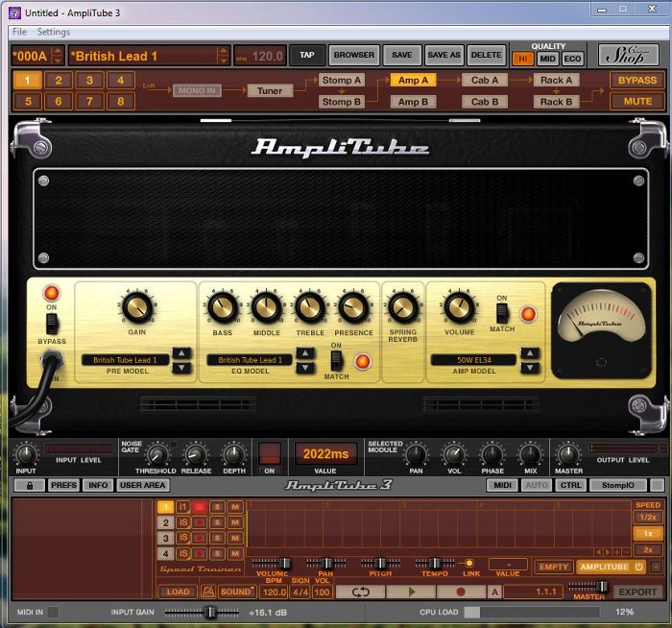Select the Rack B module tab

click(556, 102)
